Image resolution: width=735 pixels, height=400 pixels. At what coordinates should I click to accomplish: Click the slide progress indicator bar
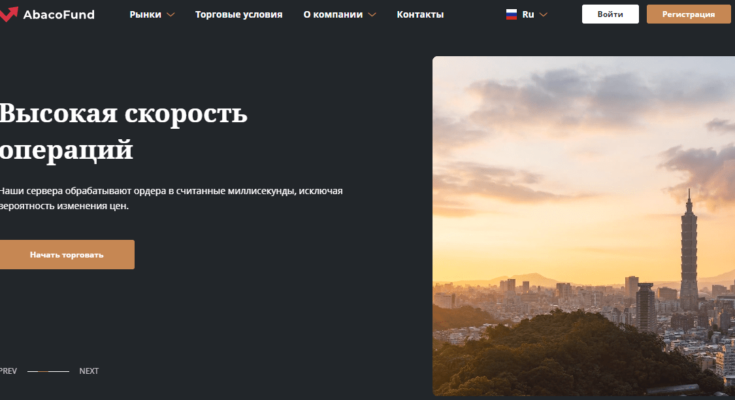(48, 371)
